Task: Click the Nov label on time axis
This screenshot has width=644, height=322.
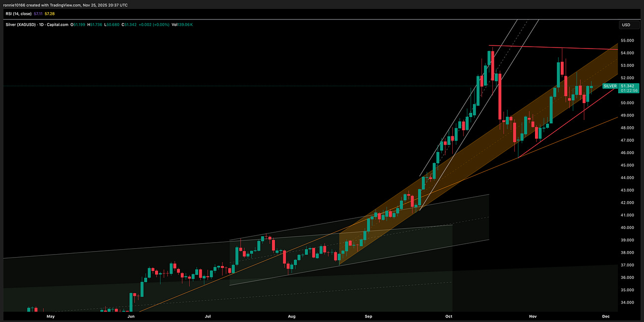Action: pos(533,316)
